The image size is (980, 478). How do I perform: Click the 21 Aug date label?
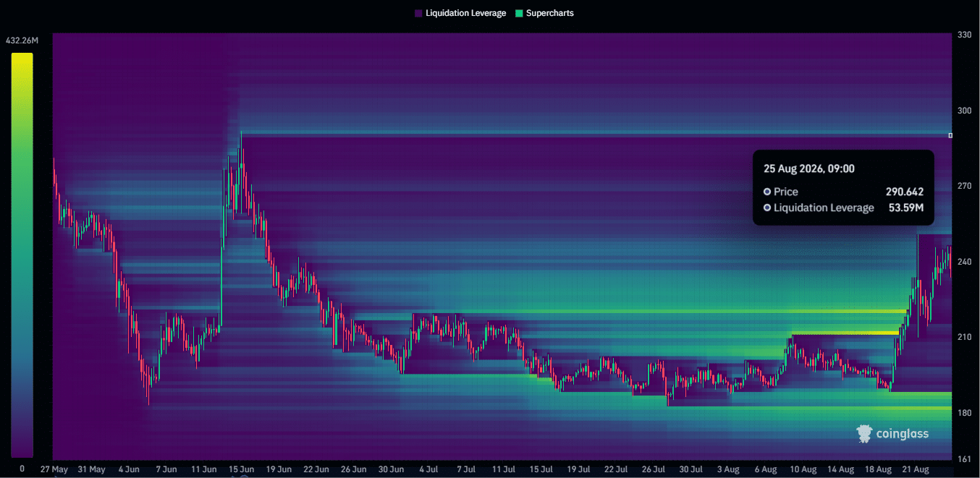(x=916, y=469)
